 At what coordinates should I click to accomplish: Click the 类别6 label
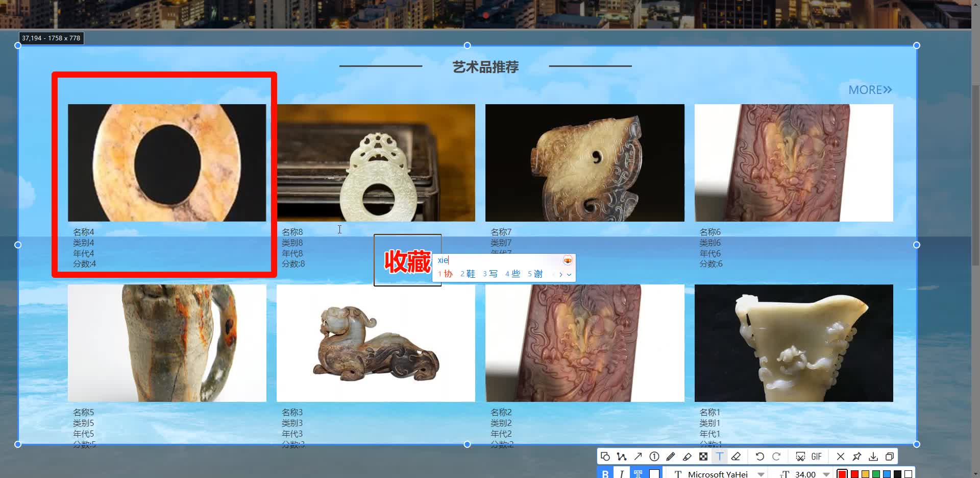click(x=710, y=243)
